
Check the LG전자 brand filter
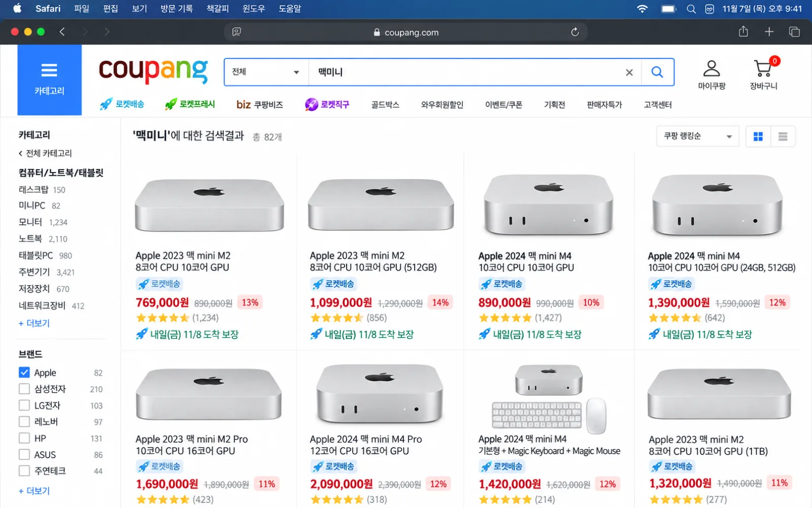click(x=24, y=405)
